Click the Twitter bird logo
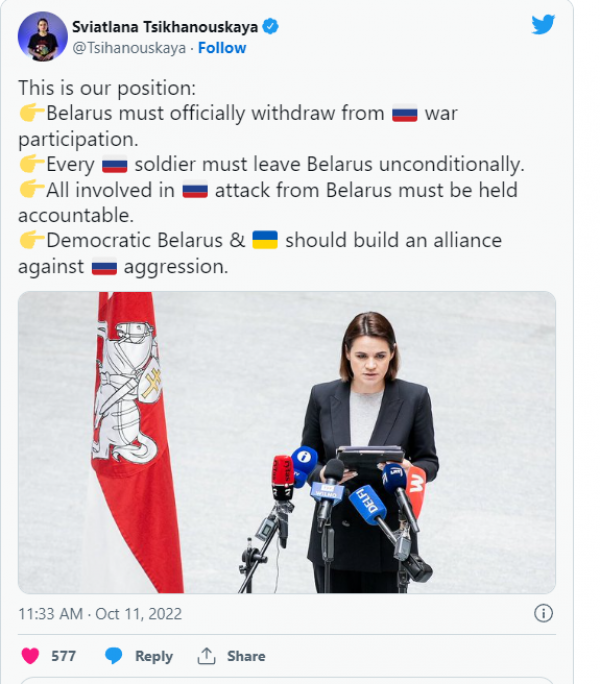The image size is (600, 684). click(x=543, y=24)
